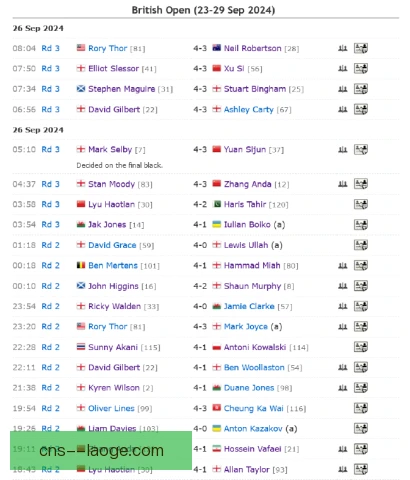Click Stephen Maguire player name
The image size is (410, 480).
[121, 89]
